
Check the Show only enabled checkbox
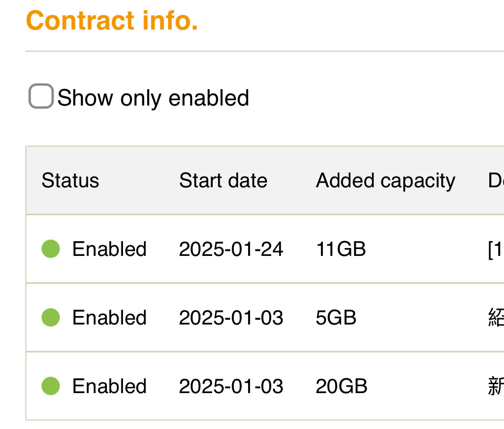coord(41,96)
